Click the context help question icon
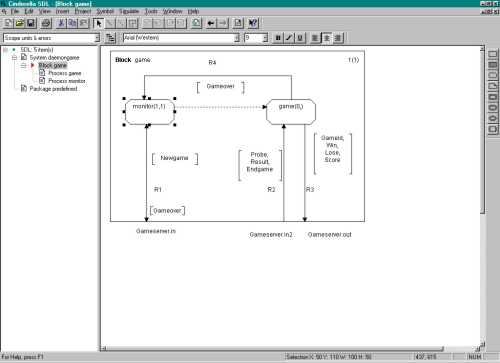The height and width of the screenshot is (363, 500). [253, 23]
